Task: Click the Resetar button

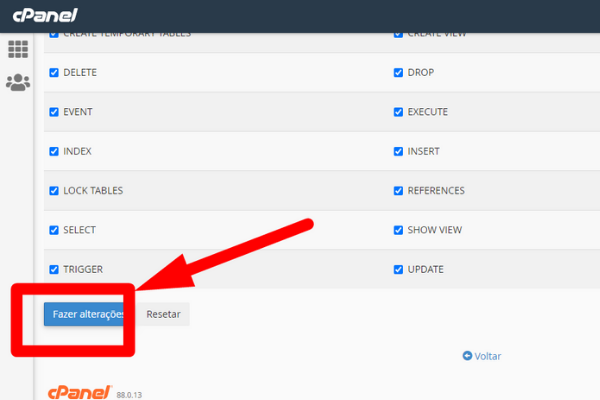Action: (x=163, y=314)
